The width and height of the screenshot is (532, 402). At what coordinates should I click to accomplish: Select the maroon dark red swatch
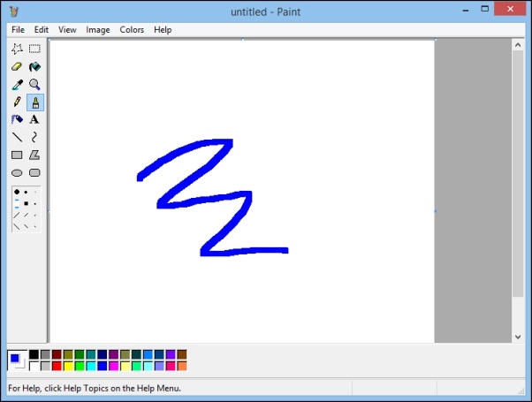[x=57, y=354]
